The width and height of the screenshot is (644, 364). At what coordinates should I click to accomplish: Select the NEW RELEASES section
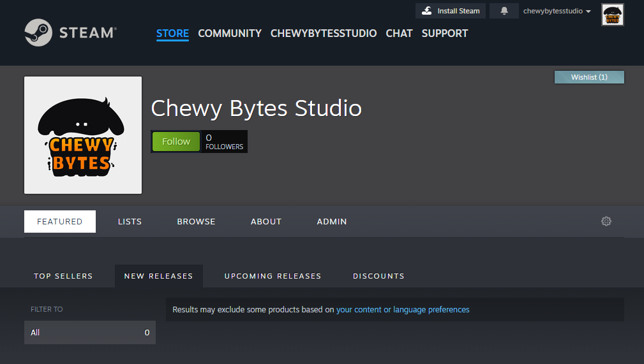pyautogui.click(x=158, y=276)
